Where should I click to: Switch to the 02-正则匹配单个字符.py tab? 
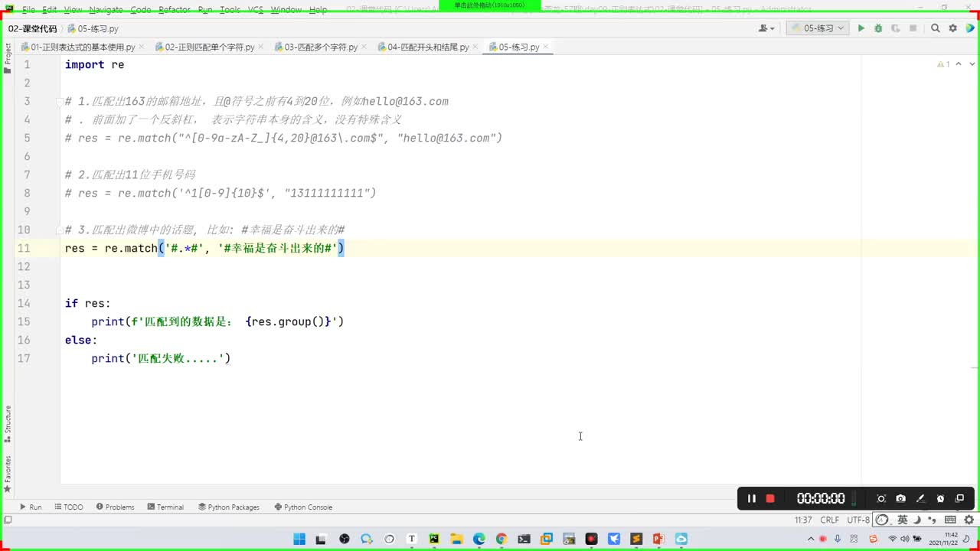[x=204, y=47]
